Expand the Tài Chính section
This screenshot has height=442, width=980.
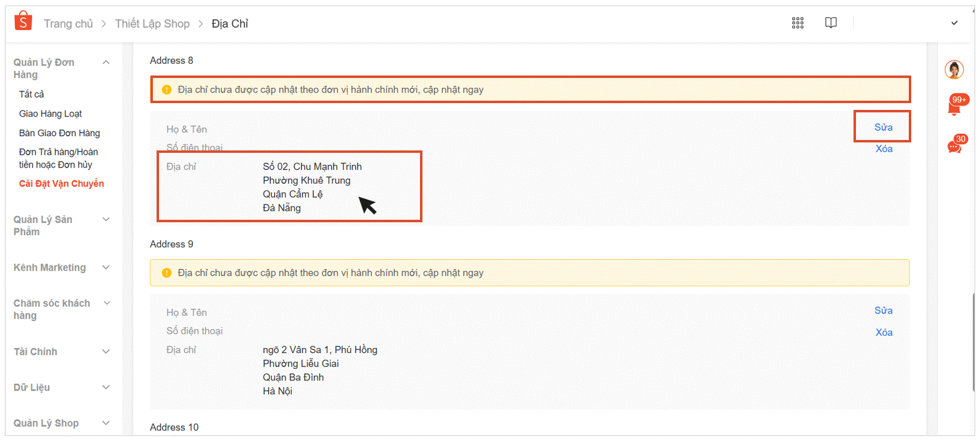pos(106,352)
